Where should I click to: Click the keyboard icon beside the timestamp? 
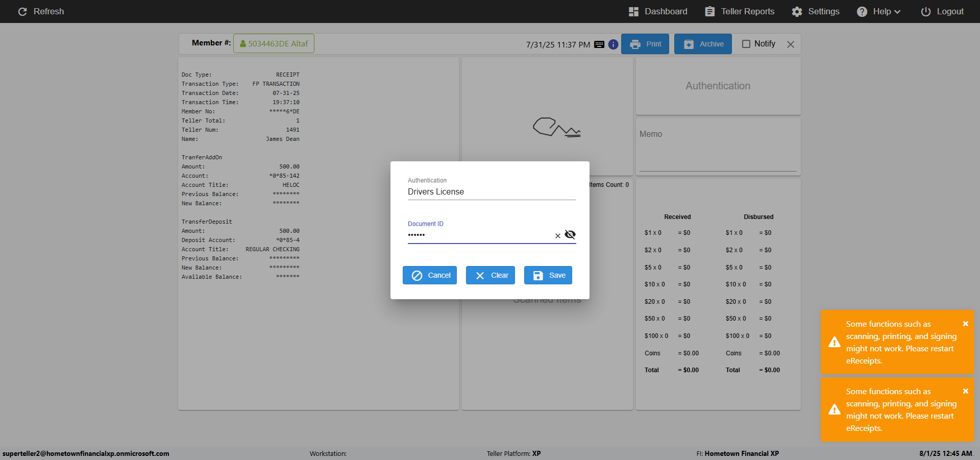599,44
